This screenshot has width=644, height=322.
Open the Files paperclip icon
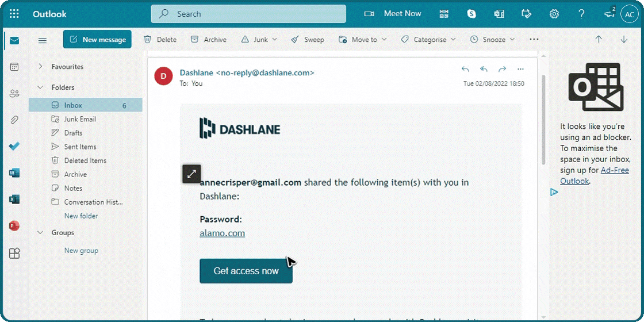(14, 120)
